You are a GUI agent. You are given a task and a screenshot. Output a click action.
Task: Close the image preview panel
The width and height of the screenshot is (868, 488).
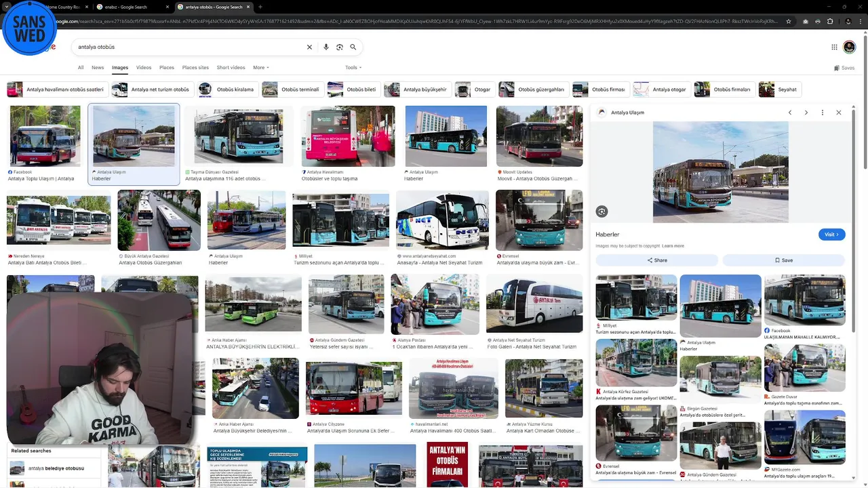(x=839, y=113)
